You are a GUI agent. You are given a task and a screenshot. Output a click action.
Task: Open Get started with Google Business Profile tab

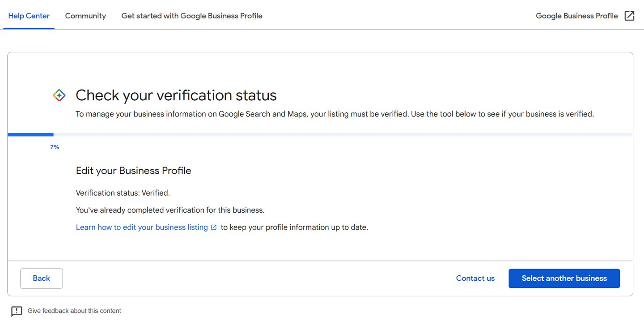192,16
